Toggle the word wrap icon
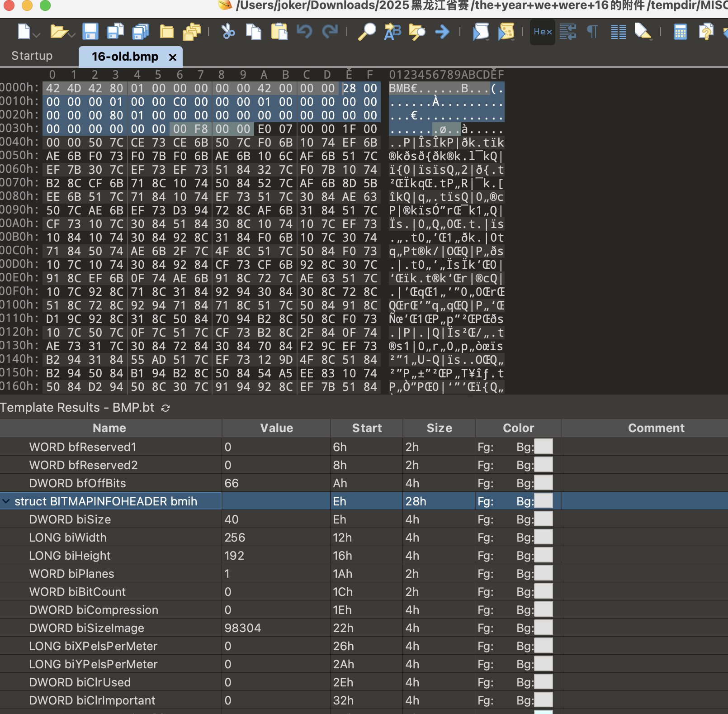The height and width of the screenshot is (714, 728). [x=568, y=32]
